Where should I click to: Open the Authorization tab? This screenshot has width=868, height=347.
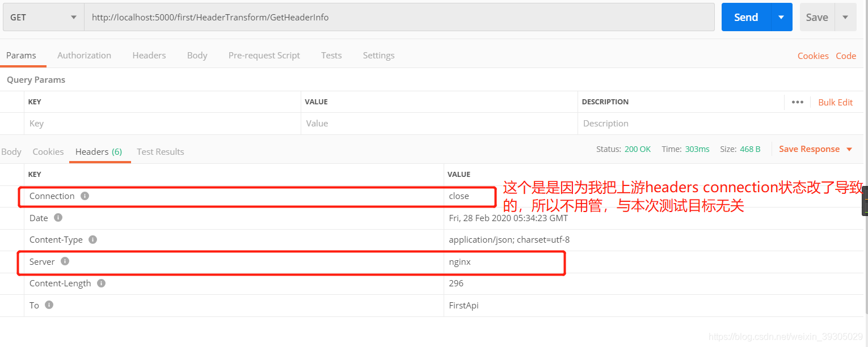click(x=84, y=55)
